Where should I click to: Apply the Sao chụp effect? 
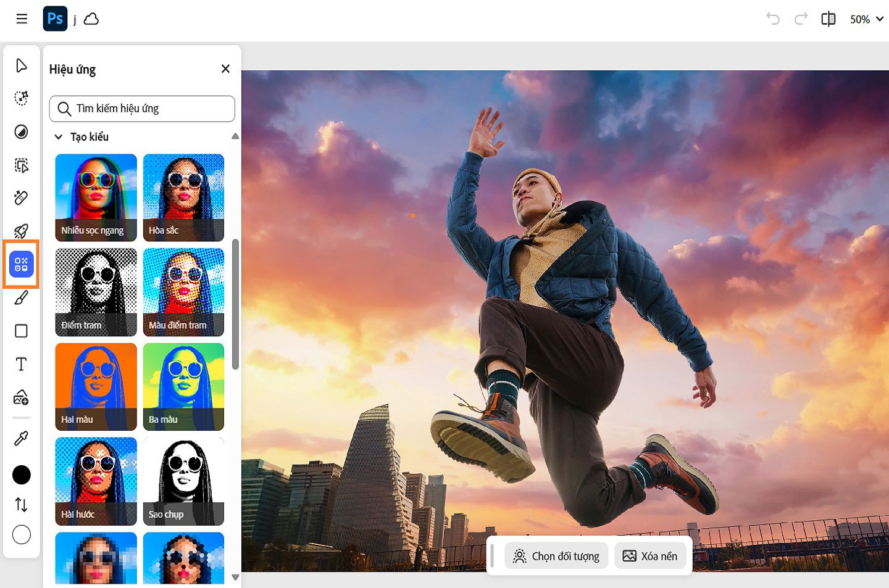click(183, 481)
